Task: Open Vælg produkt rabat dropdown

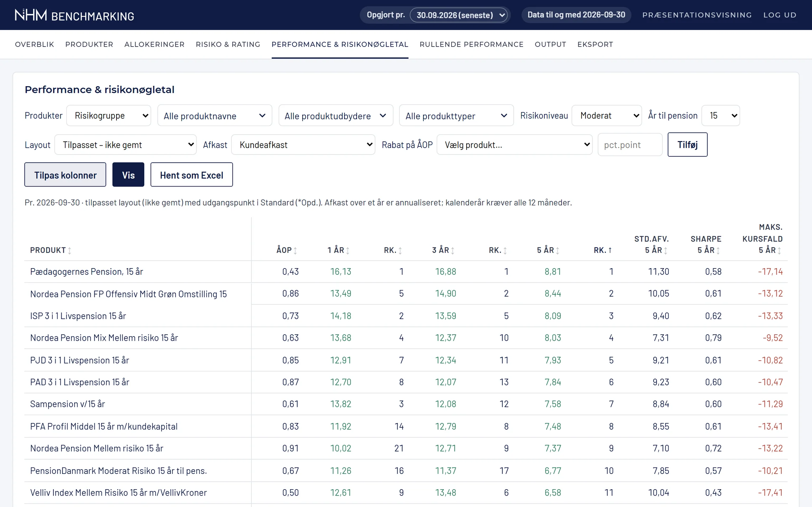Action: pyautogui.click(x=515, y=145)
